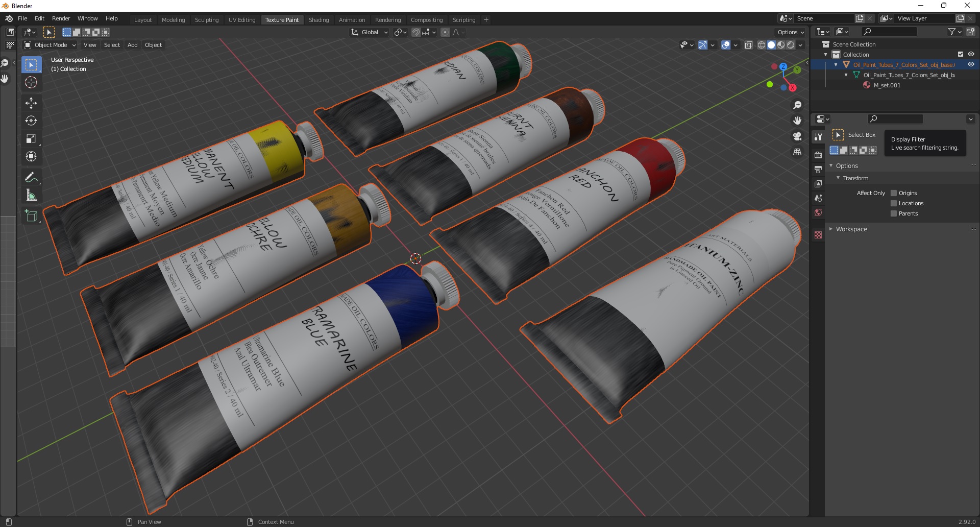This screenshot has height=527, width=980.
Task: Toggle show gizmo button
Action: pos(703,45)
